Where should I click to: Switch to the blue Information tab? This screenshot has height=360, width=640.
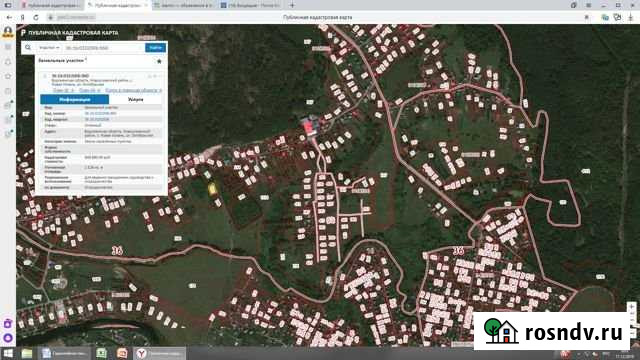pyautogui.click(x=75, y=99)
